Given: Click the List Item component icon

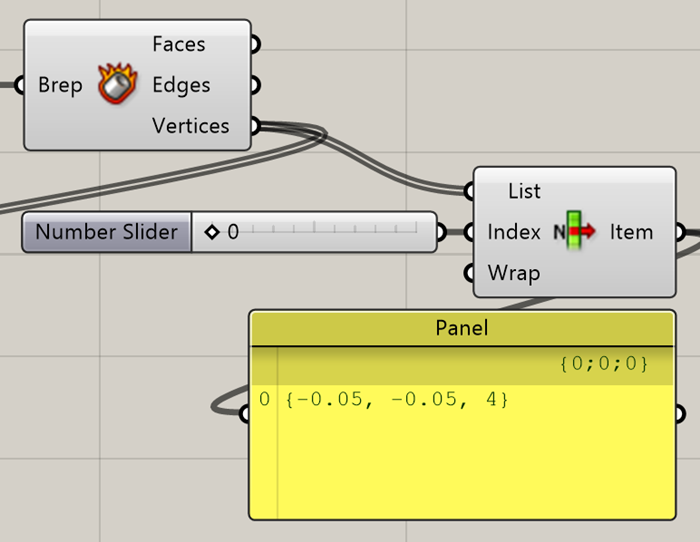Looking at the screenshot, I should [x=575, y=232].
